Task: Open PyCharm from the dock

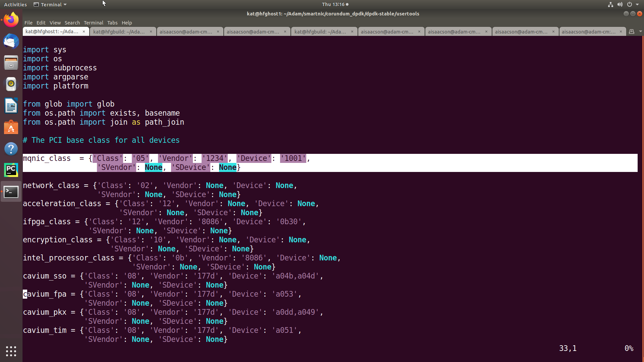Action: pos(11,170)
